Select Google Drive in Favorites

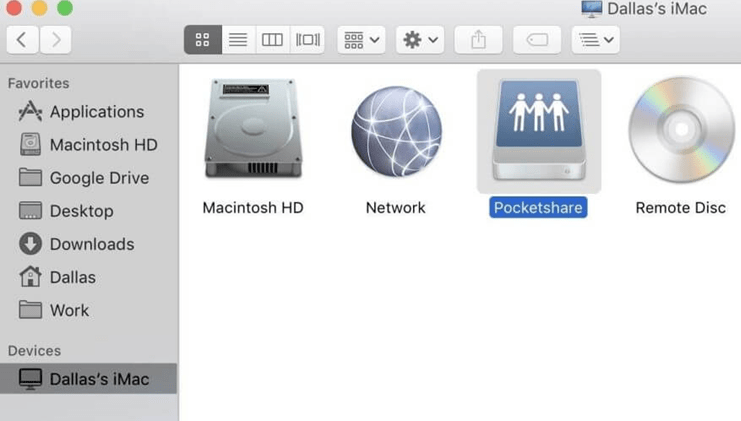pyautogui.click(x=98, y=178)
